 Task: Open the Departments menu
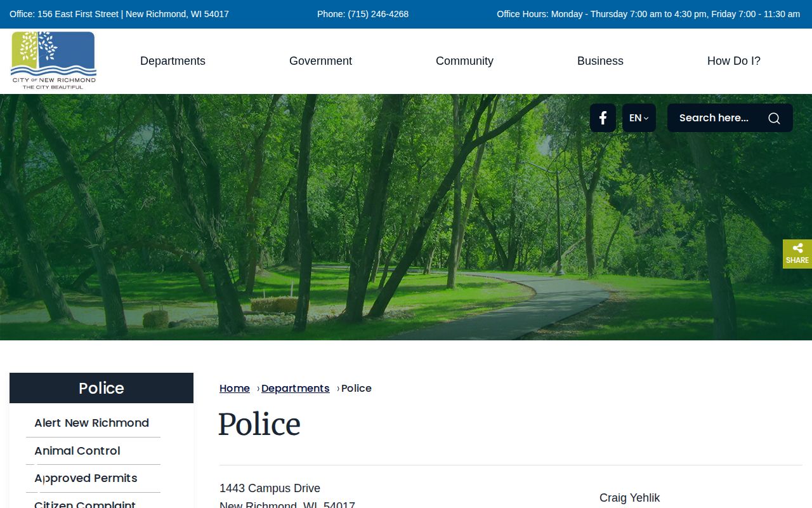(173, 61)
